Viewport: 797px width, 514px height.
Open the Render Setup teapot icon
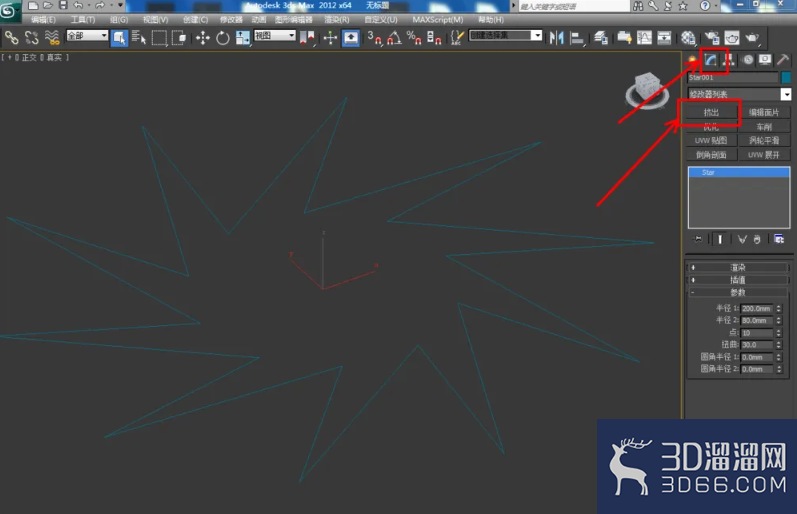712,38
